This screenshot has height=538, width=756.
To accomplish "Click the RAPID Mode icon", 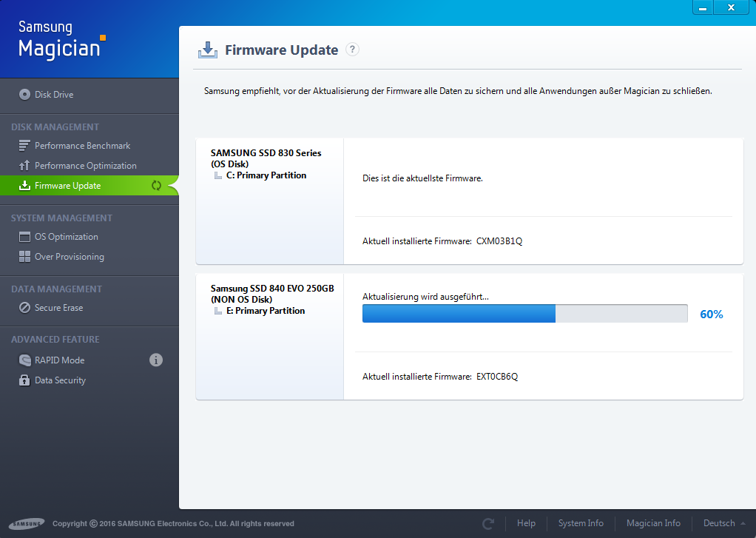I will tap(24, 360).
